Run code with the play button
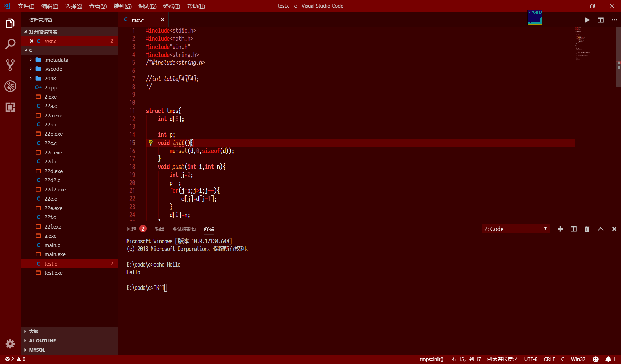 tap(587, 20)
